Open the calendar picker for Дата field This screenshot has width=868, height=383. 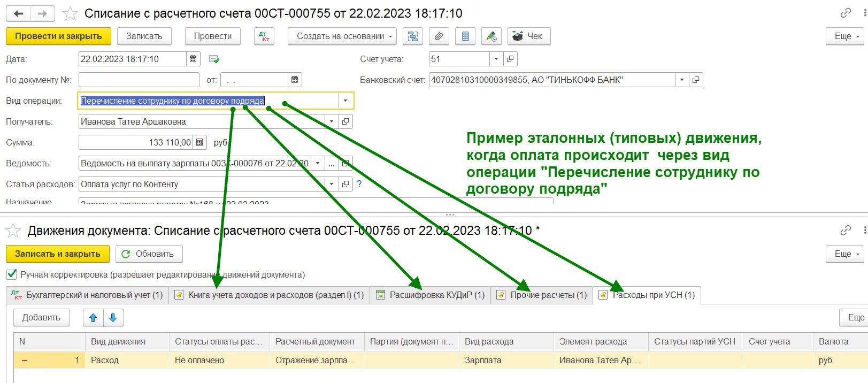193,59
